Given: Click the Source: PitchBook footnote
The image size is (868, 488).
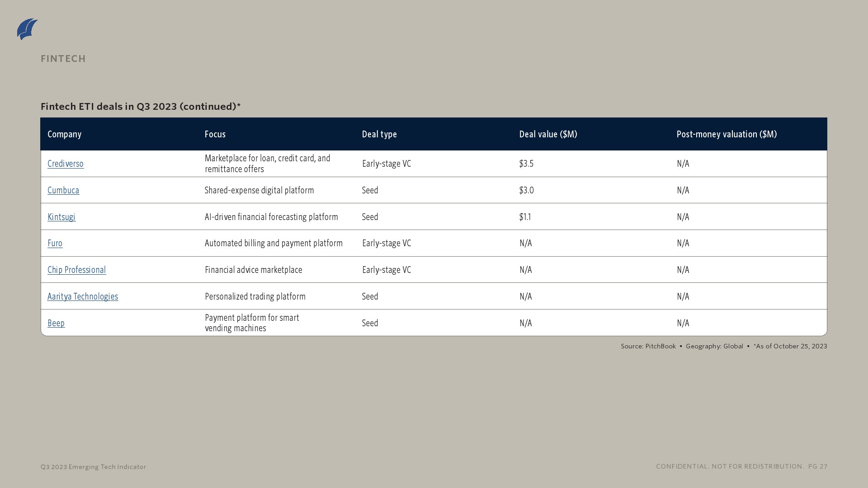Looking at the screenshot, I should pyautogui.click(x=648, y=346).
